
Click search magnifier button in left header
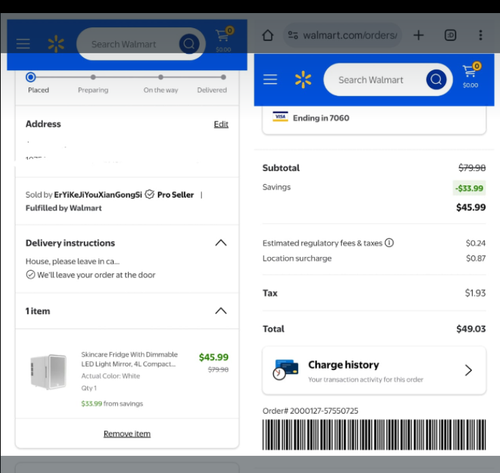point(189,44)
